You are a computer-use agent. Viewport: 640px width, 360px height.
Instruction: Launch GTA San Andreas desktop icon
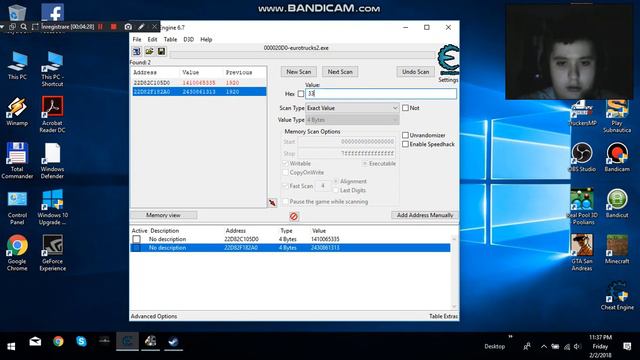(x=582, y=253)
